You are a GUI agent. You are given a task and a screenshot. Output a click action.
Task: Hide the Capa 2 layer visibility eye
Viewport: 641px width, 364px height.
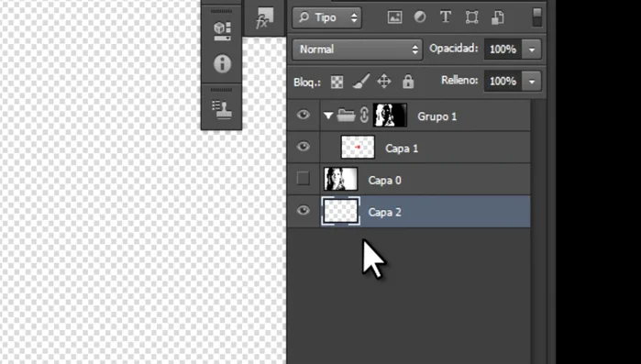[303, 210]
